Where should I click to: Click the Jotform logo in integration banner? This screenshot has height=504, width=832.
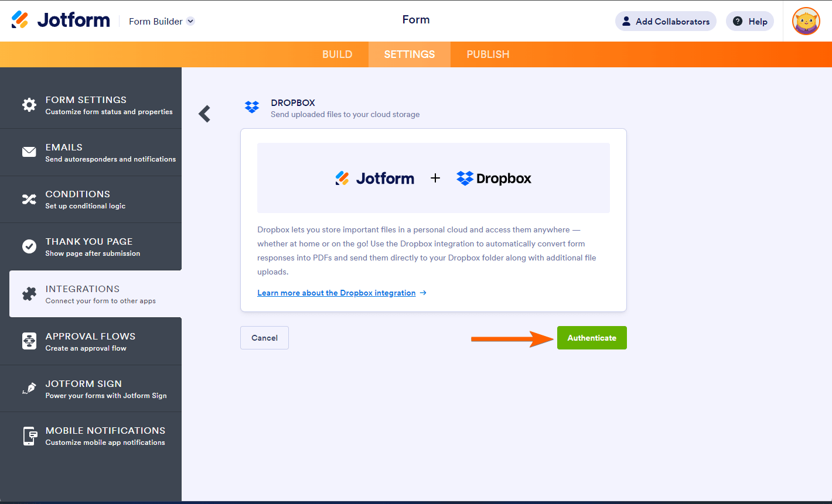(375, 178)
